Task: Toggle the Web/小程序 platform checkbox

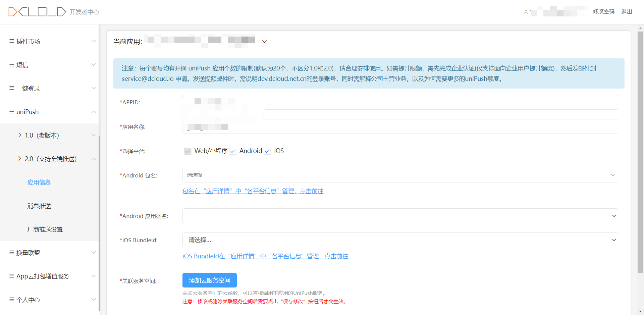Action: point(188,151)
